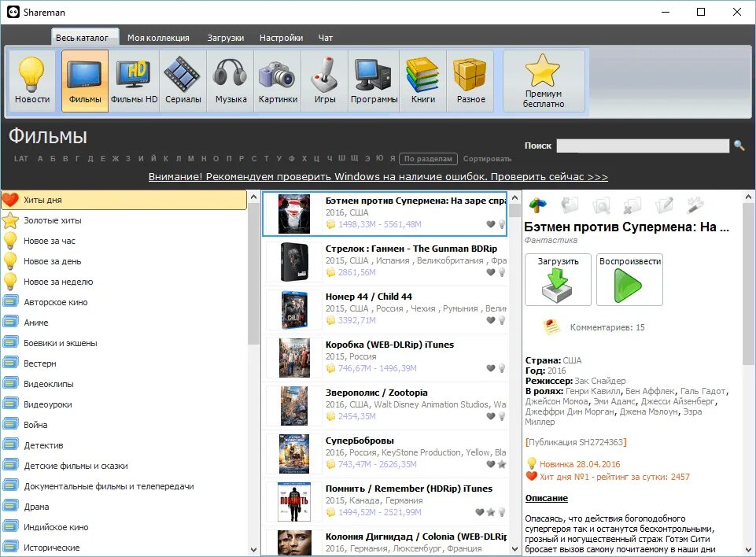The width and height of the screenshot is (756, 557).
Task: Select the Номер 44 / Child 44 entry
Action: [385, 310]
